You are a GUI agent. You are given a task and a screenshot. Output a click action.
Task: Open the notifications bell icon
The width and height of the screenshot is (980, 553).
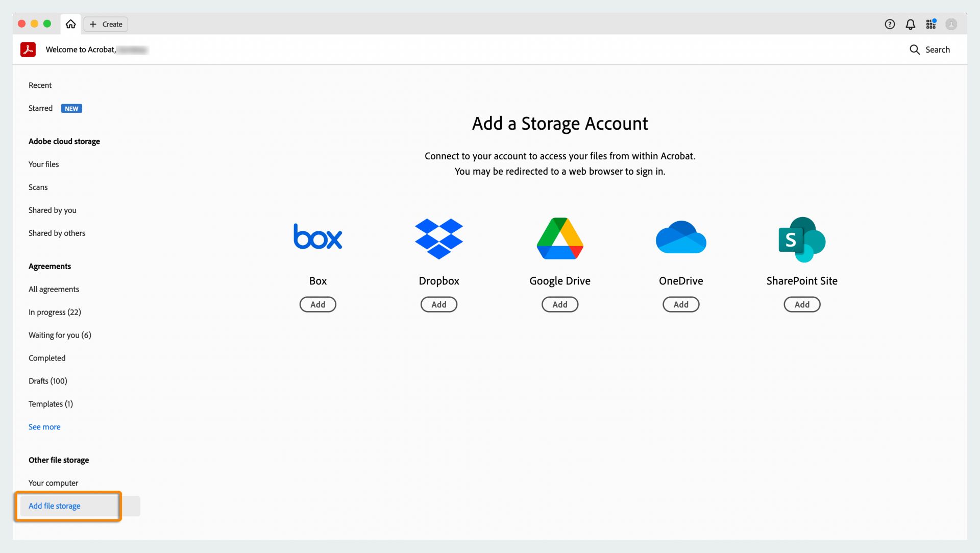click(910, 24)
